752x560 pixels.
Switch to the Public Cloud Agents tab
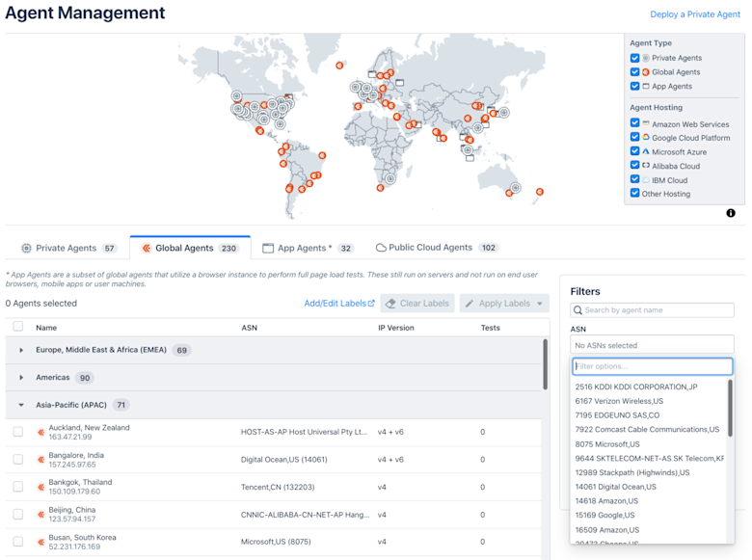437,248
